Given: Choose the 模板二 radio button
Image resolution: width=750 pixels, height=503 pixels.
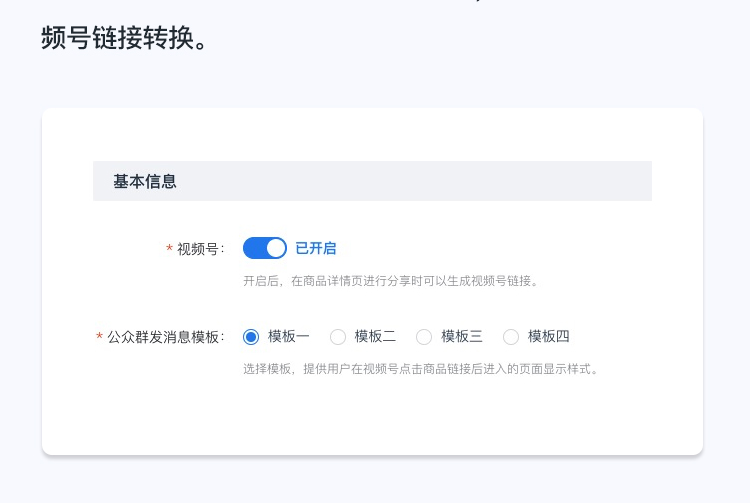Looking at the screenshot, I should (x=338, y=337).
